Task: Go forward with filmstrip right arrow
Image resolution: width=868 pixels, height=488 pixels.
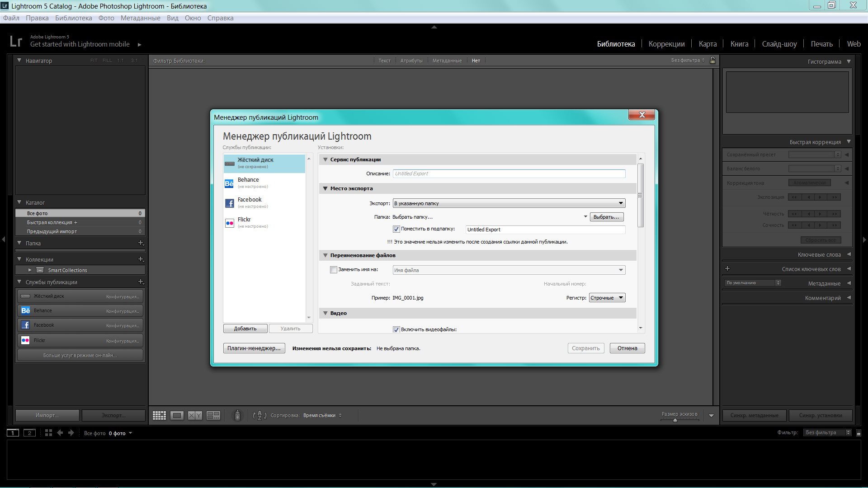Action: coord(71,433)
